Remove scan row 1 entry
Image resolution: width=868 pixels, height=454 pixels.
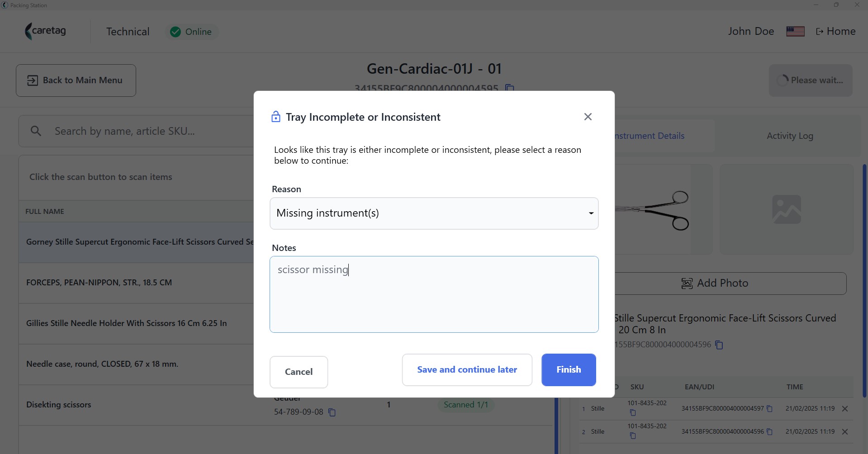click(844, 409)
